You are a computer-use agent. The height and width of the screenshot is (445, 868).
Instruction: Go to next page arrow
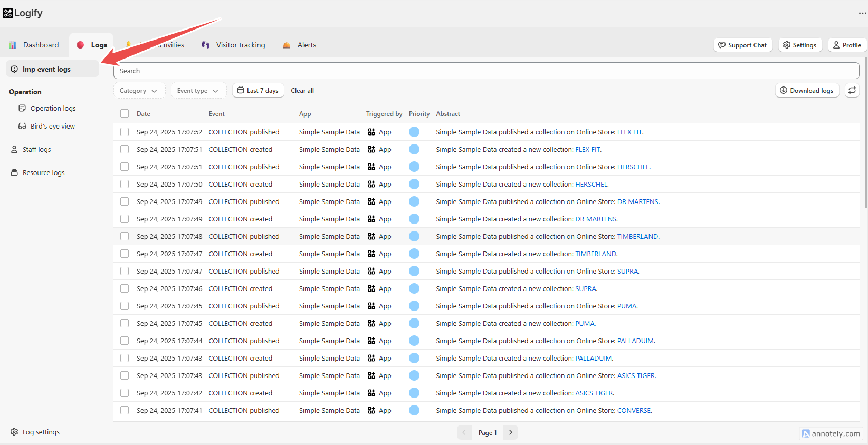511,432
